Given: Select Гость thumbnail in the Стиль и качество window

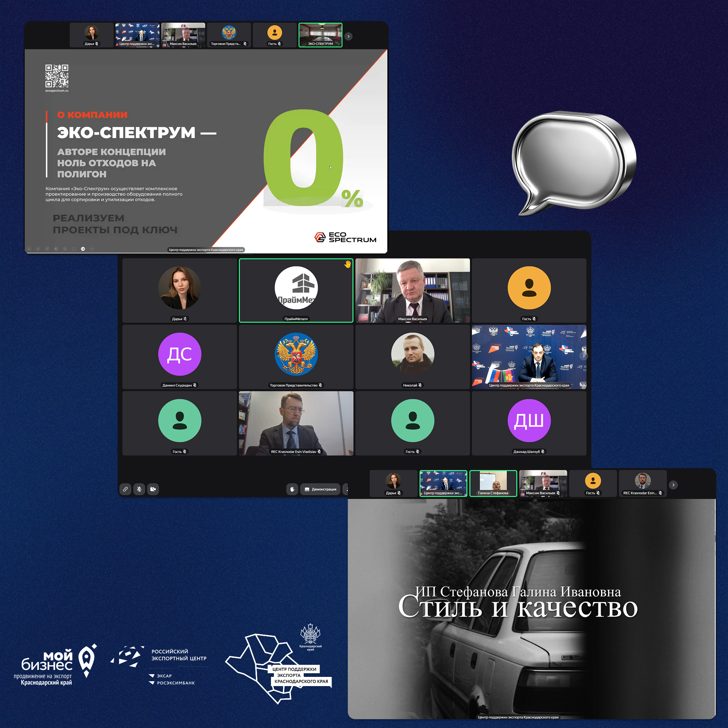Looking at the screenshot, I should (593, 483).
